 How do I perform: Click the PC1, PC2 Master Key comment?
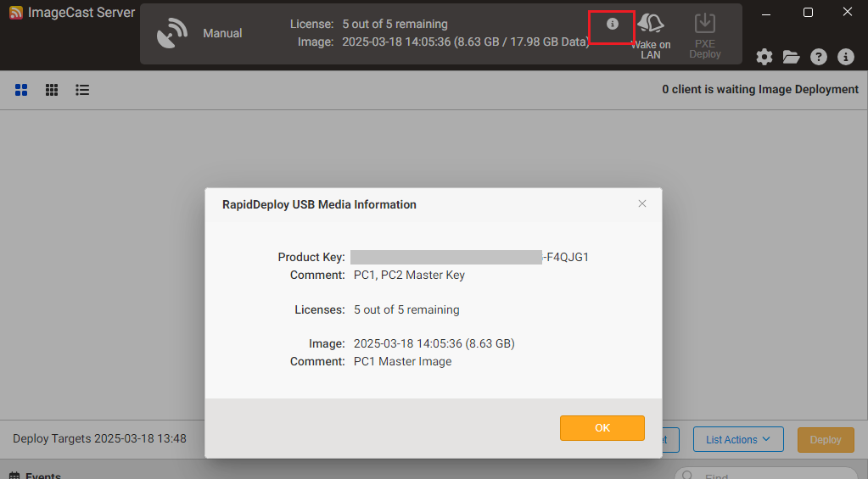pyautogui.click(x=409, y=275)
